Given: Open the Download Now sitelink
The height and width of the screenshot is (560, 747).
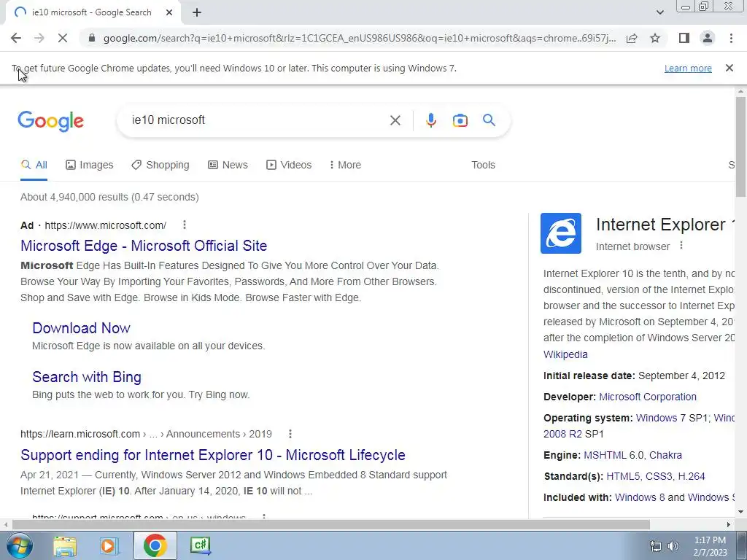Looking at the screenshot, I should (82, 328).
